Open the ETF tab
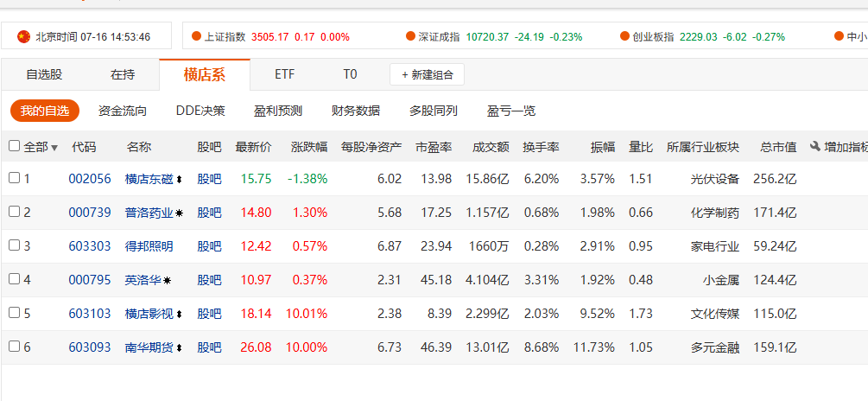The image size is (868, 401). point(284,74)
